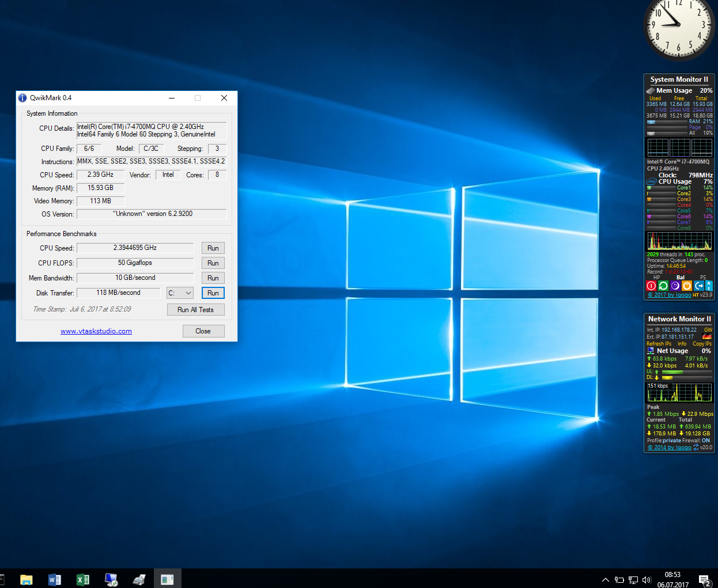Click the Core1 usage bar

pos(661,188)
